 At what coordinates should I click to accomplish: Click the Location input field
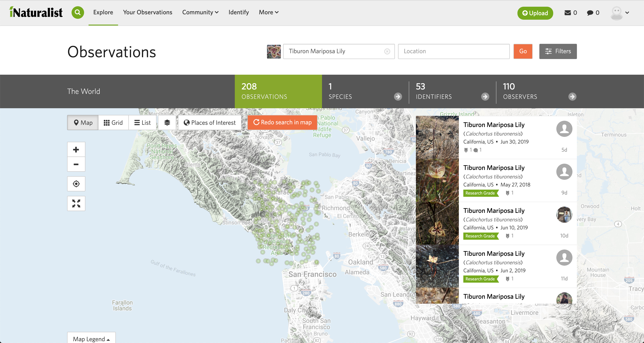pyautogui.click(x=453, y=51)
